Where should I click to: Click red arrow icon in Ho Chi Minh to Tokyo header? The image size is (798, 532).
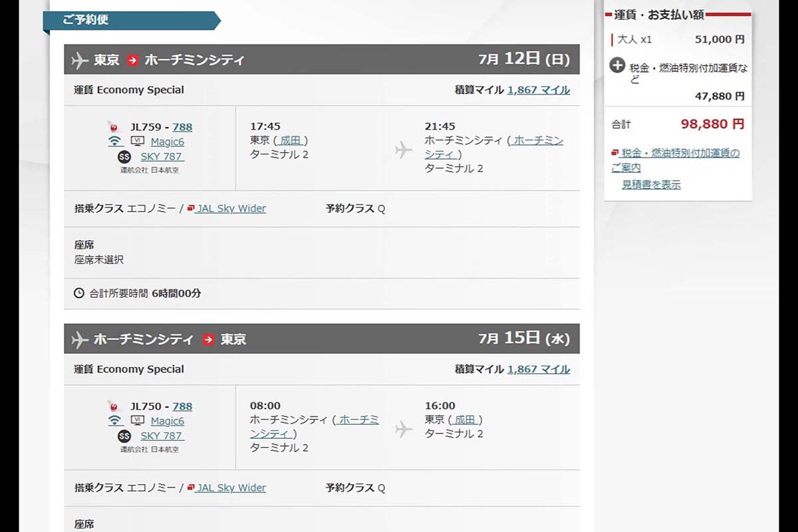(209, 339)
